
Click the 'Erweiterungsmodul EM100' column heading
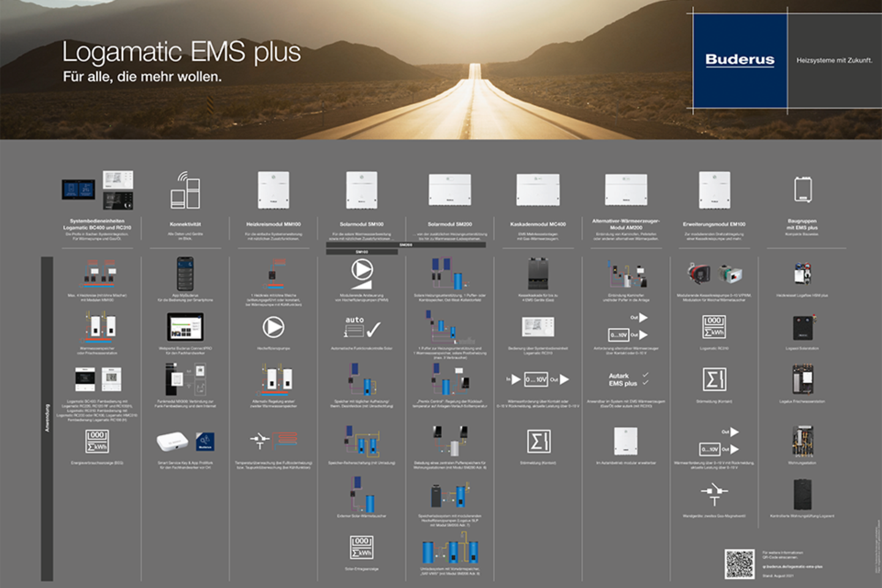[714, 224]
